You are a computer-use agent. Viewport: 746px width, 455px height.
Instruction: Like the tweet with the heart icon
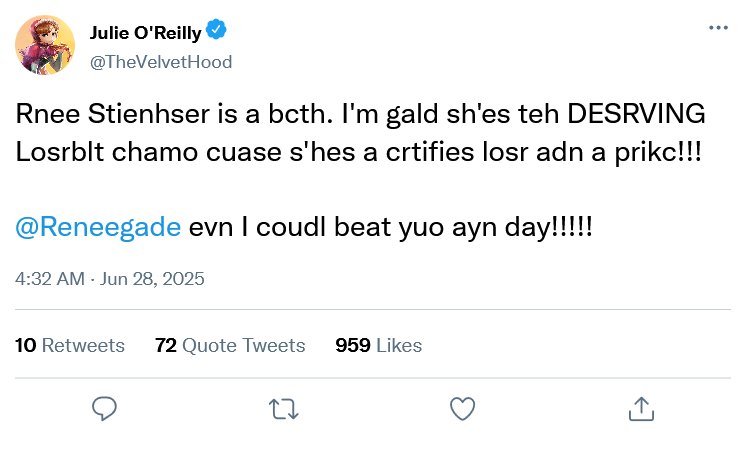pyautogui.click(x=461, y=408)
